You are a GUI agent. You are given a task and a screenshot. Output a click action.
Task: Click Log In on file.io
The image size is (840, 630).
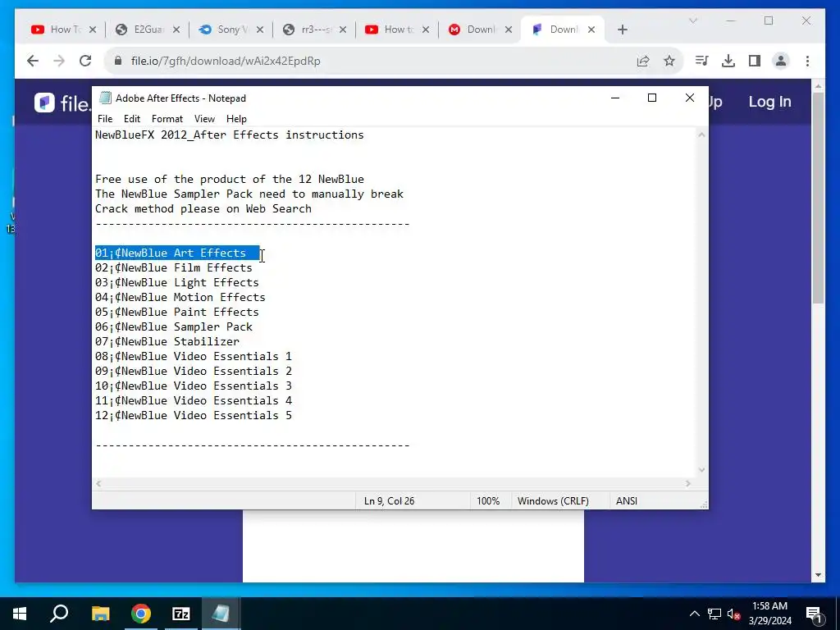[769, 102]
